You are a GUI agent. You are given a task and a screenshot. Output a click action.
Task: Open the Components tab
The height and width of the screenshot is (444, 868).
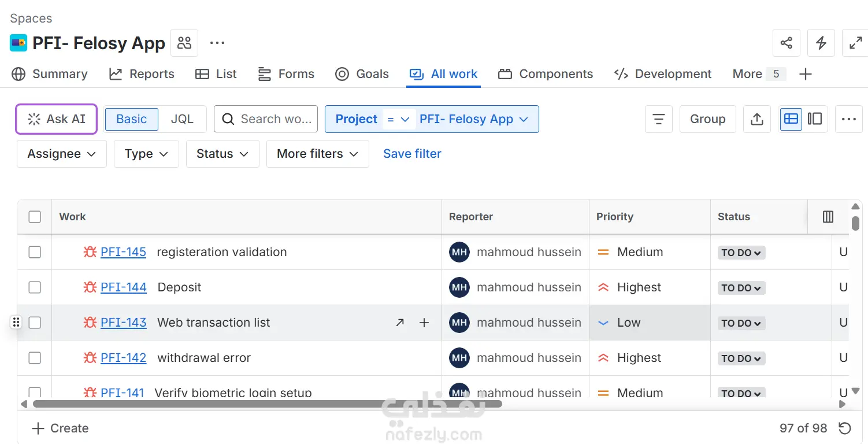pyautogui.click(x=546, y=74)
